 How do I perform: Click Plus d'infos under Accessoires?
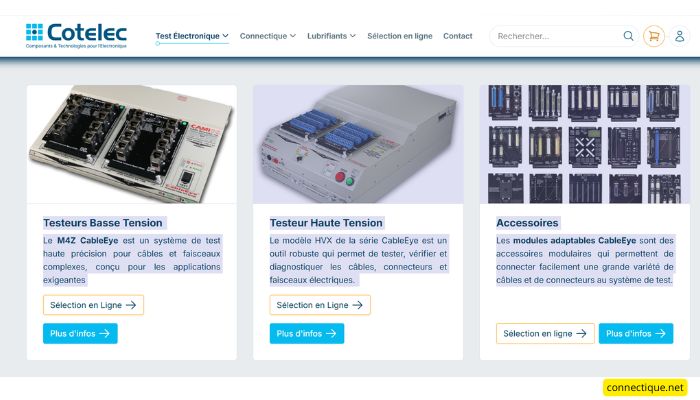tap(636, 333)
